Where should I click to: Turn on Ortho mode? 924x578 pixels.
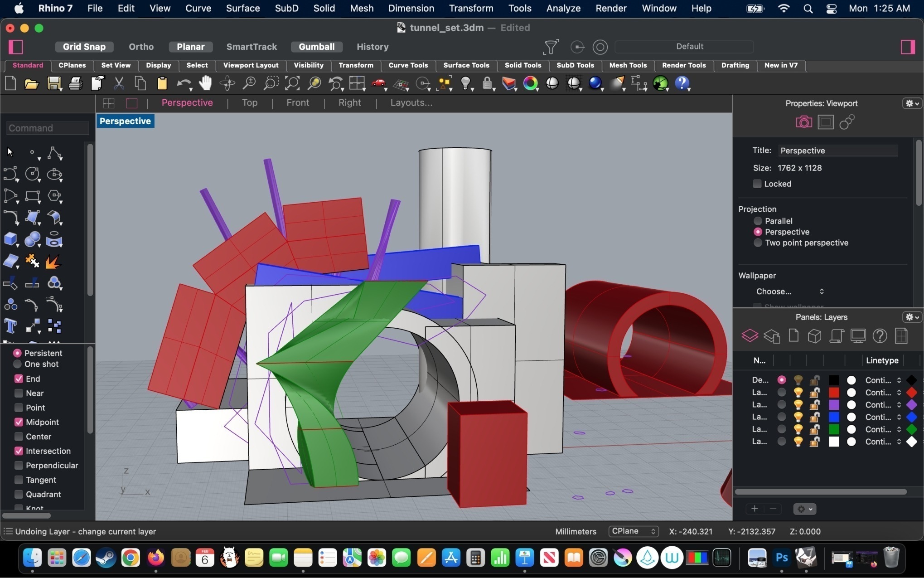pos(141,47)
